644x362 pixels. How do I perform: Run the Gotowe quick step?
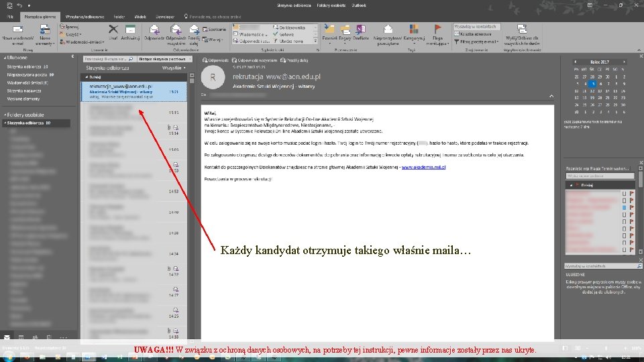(283, 34)
